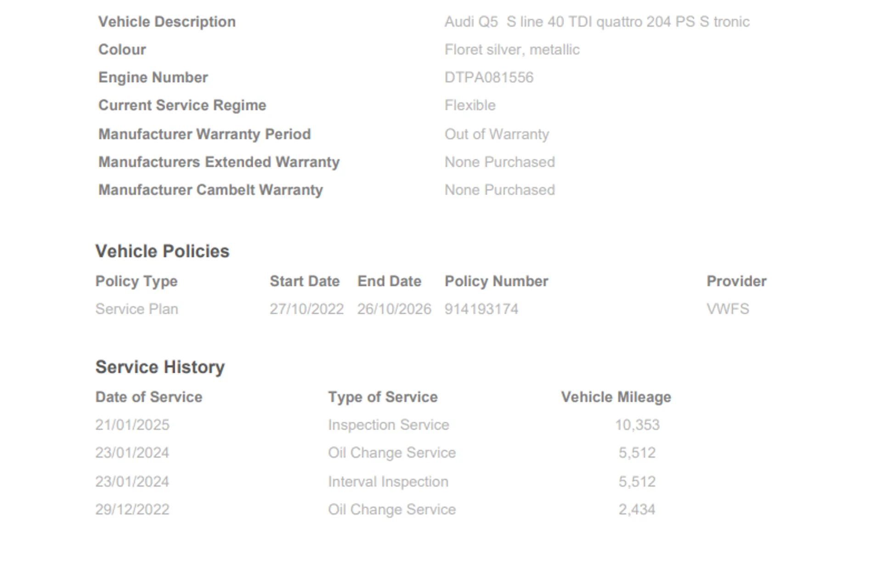Click the Service History heading

[x=160, y=367]
